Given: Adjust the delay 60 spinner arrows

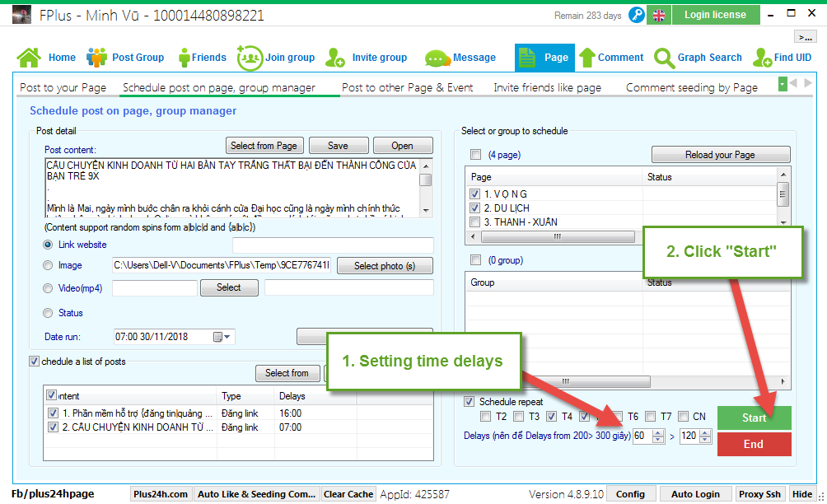Looking at the screenshot, I should coord(658,436).
